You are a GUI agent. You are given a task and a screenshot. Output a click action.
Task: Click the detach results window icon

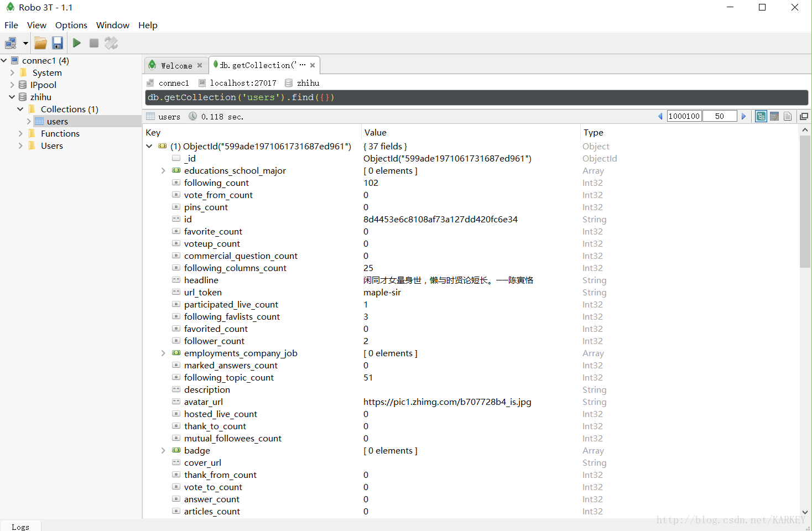click(x=804, y=116)
